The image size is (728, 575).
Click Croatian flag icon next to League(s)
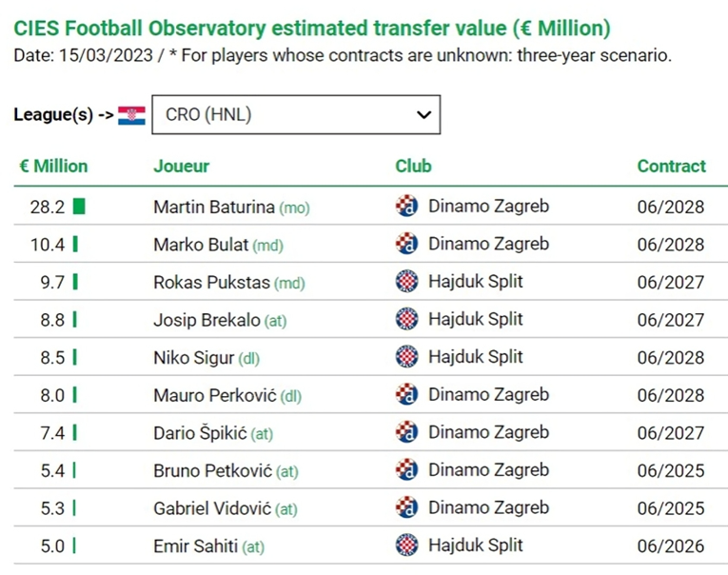pyautogui.click(x=131, y=115)
